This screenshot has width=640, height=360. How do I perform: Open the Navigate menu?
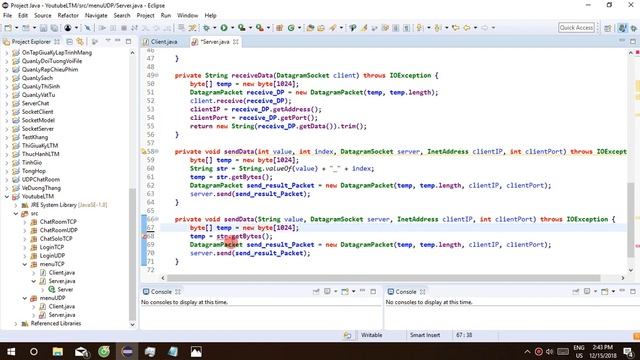pyautogui.click(x=96, y=15)
